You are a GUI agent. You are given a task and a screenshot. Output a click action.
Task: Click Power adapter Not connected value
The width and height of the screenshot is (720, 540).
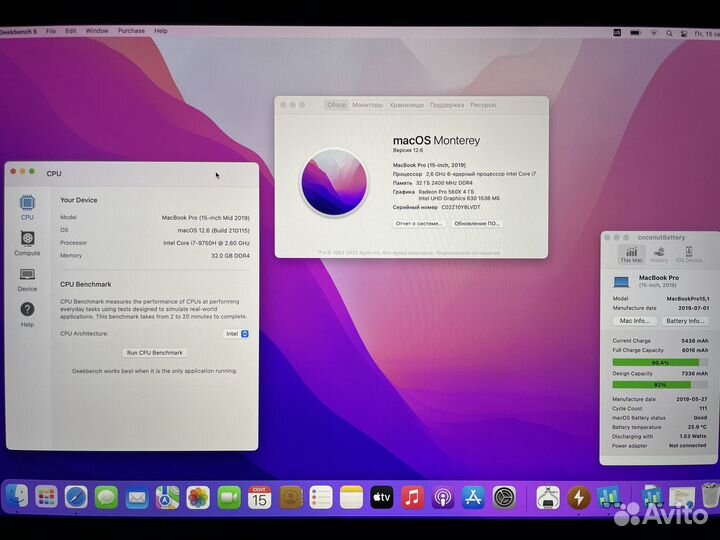[687, 445]
